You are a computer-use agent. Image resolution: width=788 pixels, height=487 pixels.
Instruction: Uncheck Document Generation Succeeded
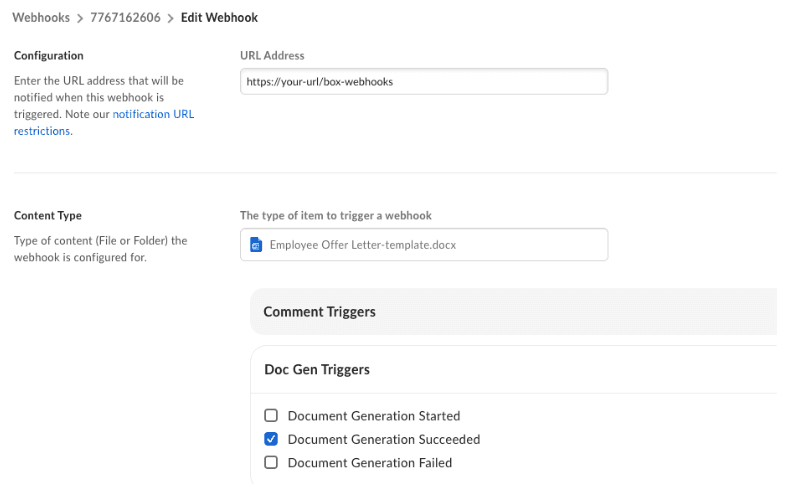[x=271, y=439]
